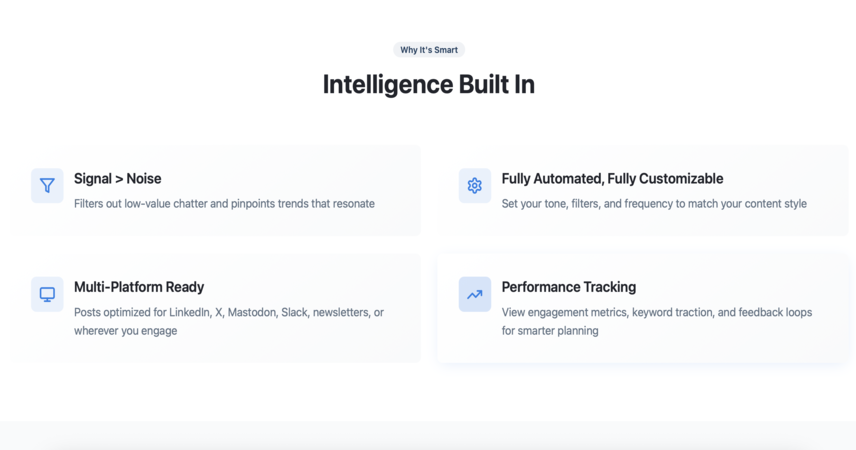Click the "Intelligence Built In" heading
856x450 pixels.
[429, 84]
